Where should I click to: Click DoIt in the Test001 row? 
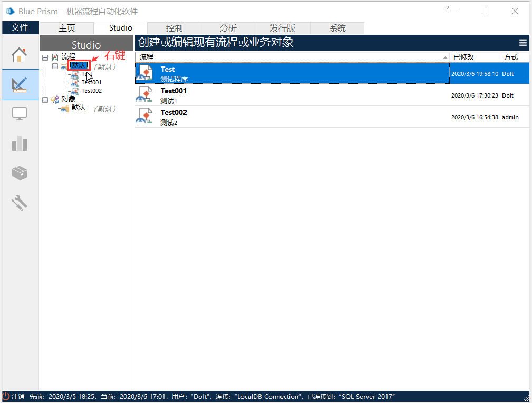(x=508, y=96)
